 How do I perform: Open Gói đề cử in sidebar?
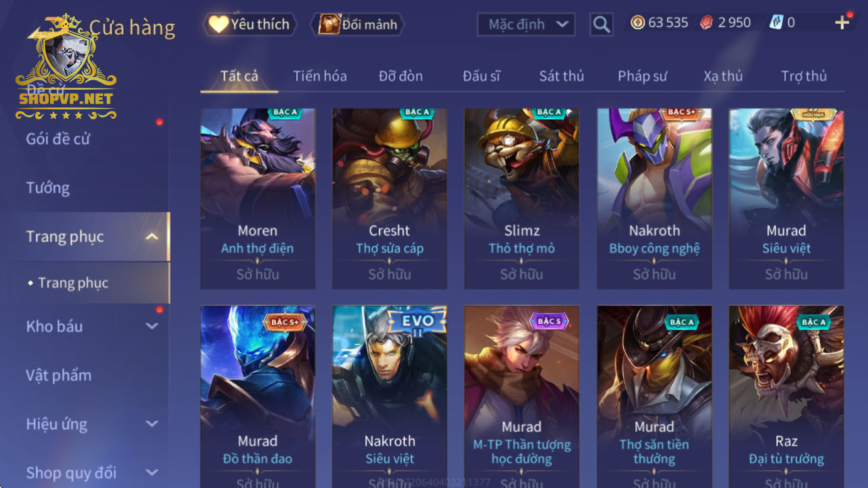coord(58,139)
